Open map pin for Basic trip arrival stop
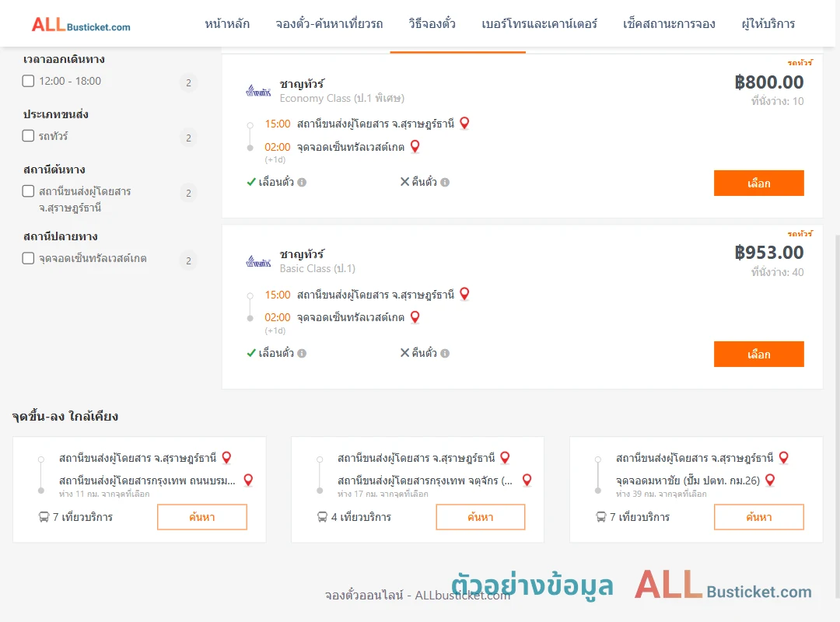Viewport: 840px width, 622px height. (x=415, y=317)
